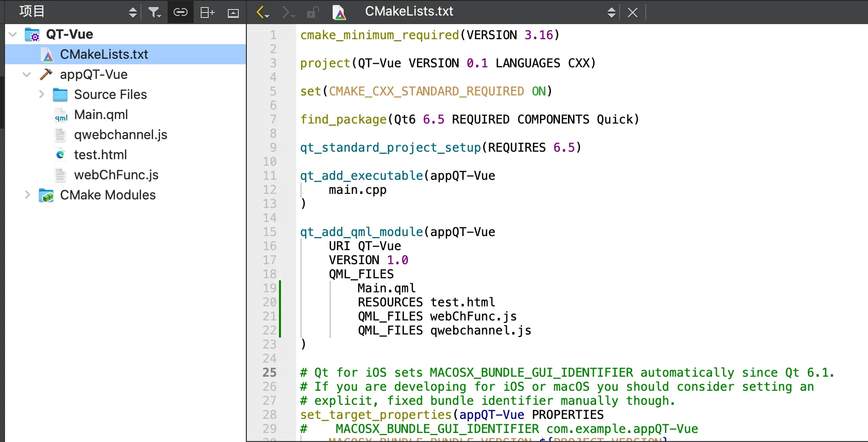Click the set_target_properties command text
The image size is (868, 442).
[376, 415]
